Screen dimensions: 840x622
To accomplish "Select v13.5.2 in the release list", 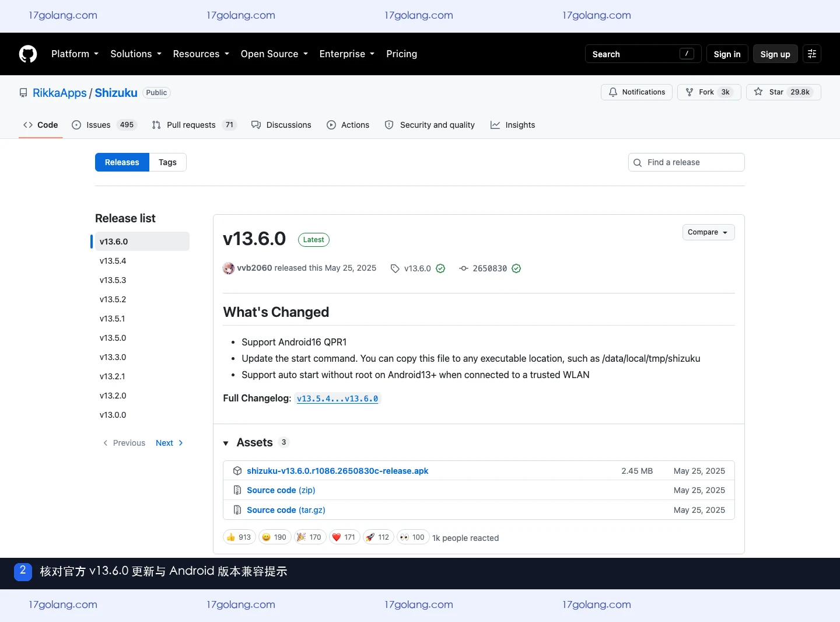I will [x=142, y=299].
